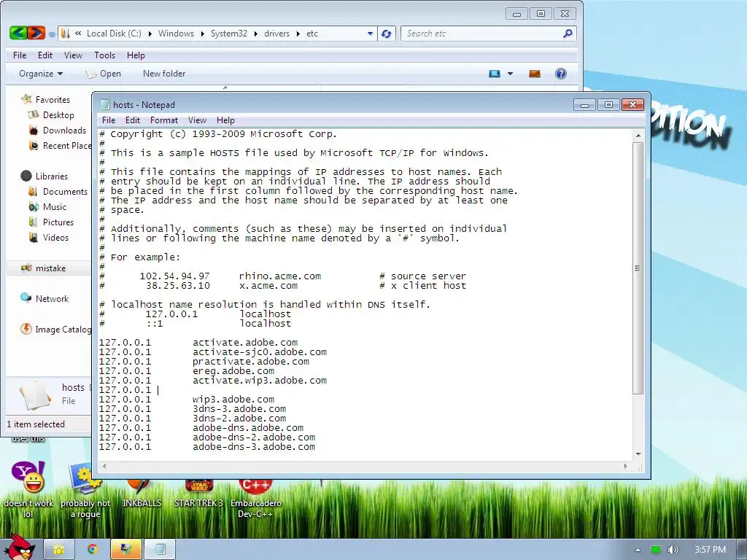Open the Pictures library
Viewport: 747px width, 560px height.
pyautogui.click(x=58, y=222)
